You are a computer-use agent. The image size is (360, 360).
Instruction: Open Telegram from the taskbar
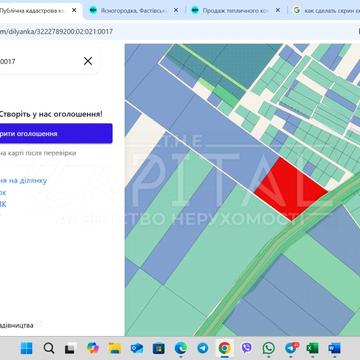[x=203, y=348]
